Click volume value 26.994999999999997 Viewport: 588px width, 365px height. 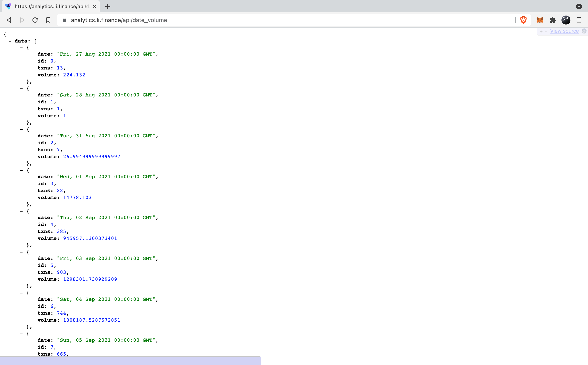click(x=92, y=157)
